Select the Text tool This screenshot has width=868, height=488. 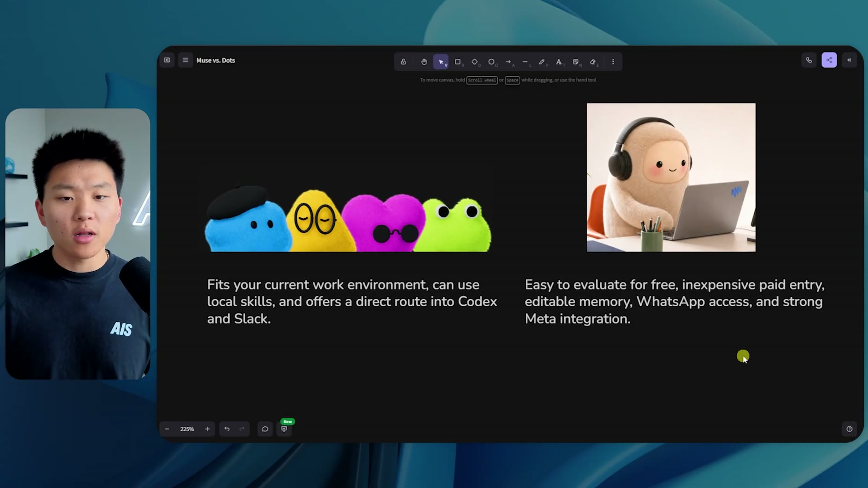pyautogui.click(x=559, y=62)
